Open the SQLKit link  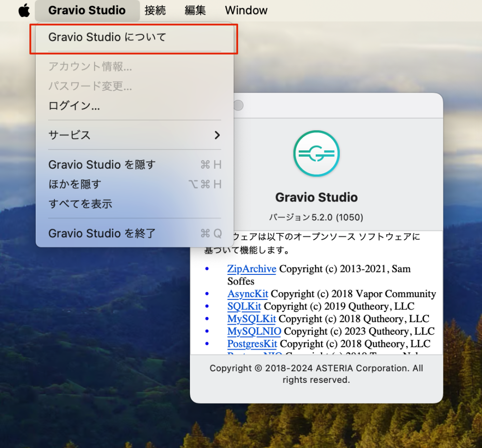point(244,306)
